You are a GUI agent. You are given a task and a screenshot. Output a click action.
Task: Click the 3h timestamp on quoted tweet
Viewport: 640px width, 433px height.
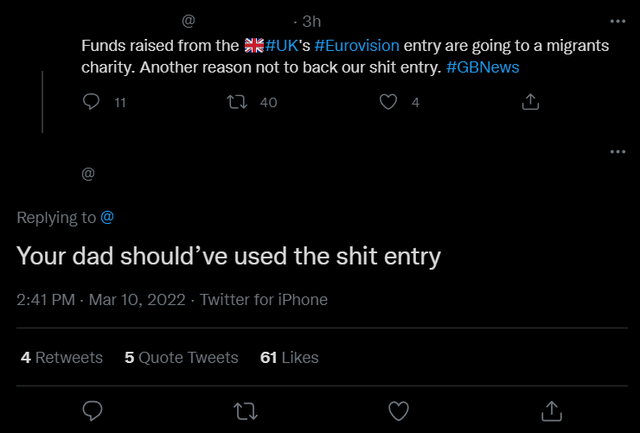(311, 22)
